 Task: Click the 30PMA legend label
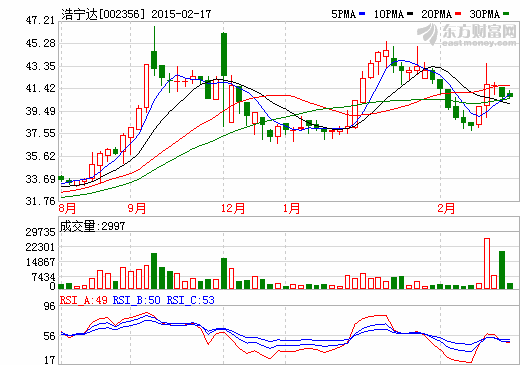coord(484,14)
